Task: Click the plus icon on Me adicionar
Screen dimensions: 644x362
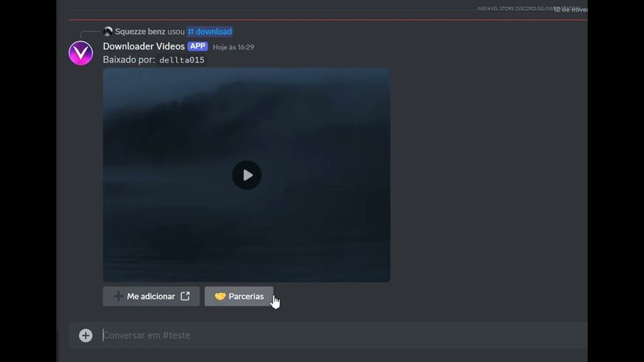Action: 118,296
